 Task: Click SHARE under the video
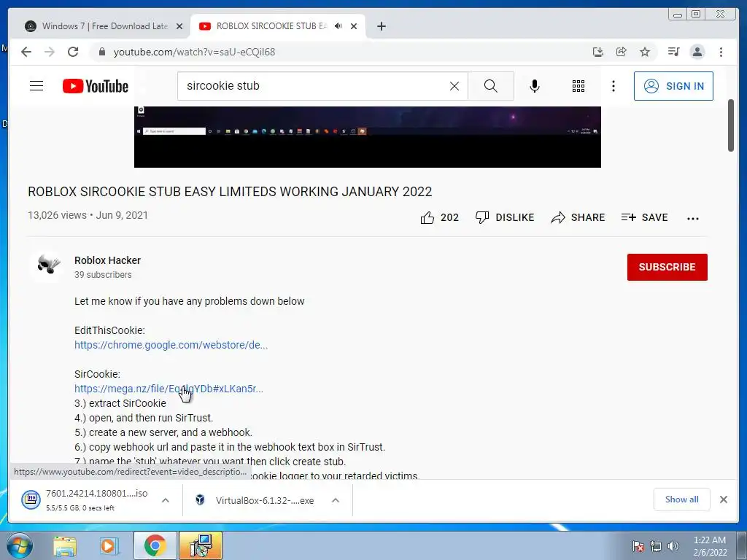coord(578,217)
